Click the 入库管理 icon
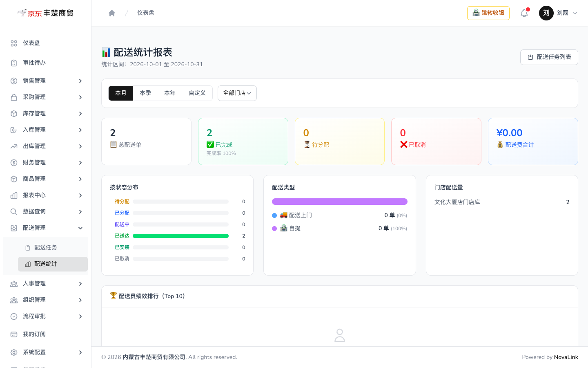588x368 pixels. coord(14,130)
